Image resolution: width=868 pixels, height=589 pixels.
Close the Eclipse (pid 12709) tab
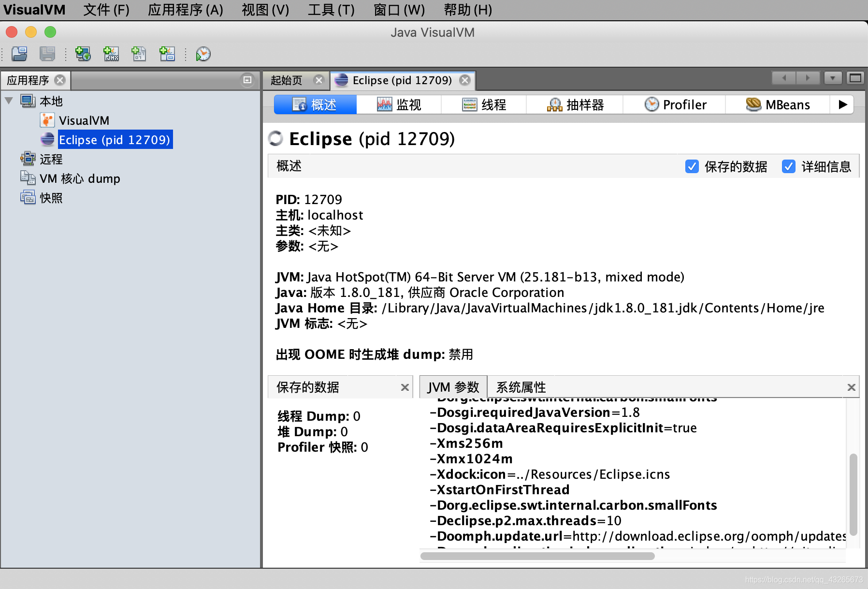(465, 80)
